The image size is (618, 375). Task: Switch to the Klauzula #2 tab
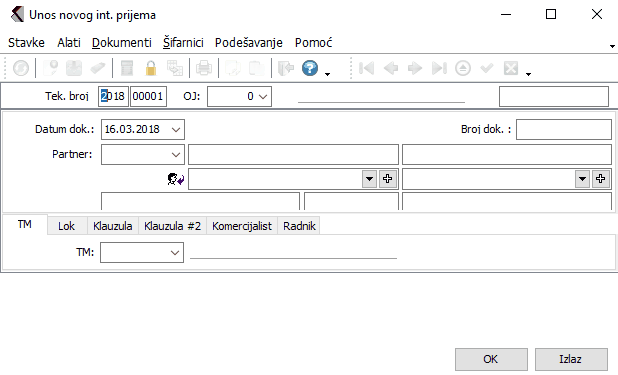click(173, 226)
